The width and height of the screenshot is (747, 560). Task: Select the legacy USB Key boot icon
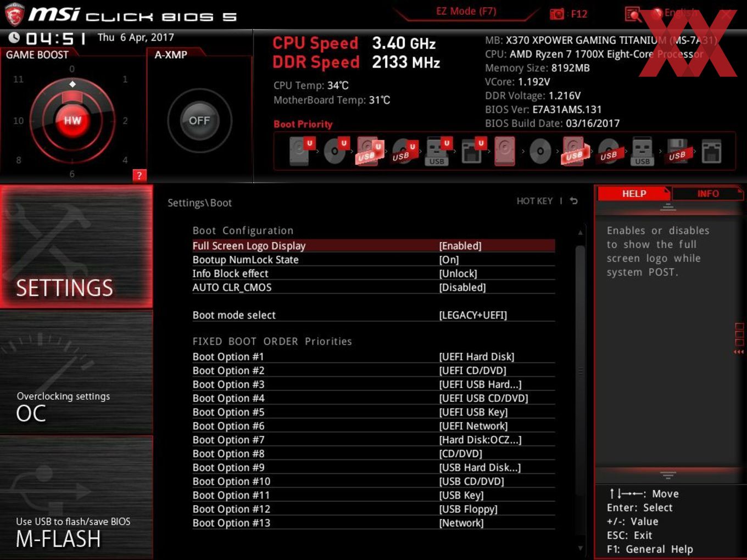642,151
